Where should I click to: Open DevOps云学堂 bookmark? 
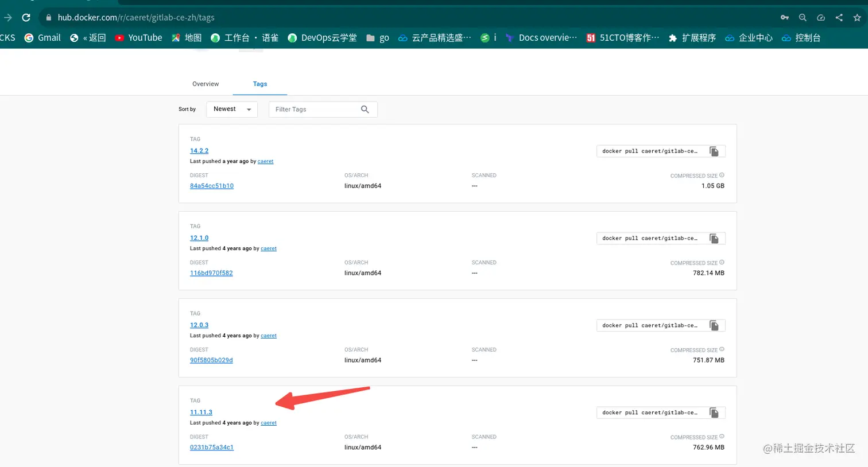click(322, 38)
